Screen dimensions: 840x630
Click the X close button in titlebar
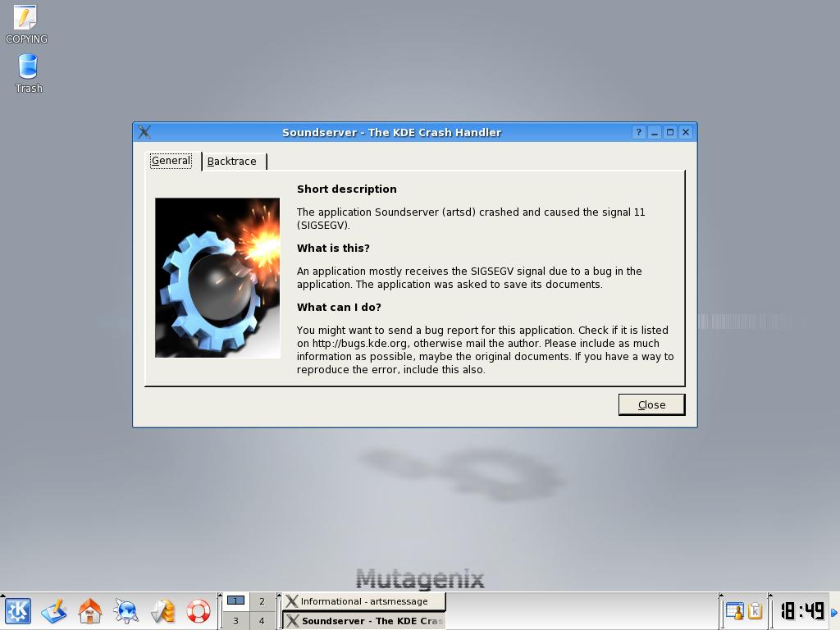(x=686, y=132)
